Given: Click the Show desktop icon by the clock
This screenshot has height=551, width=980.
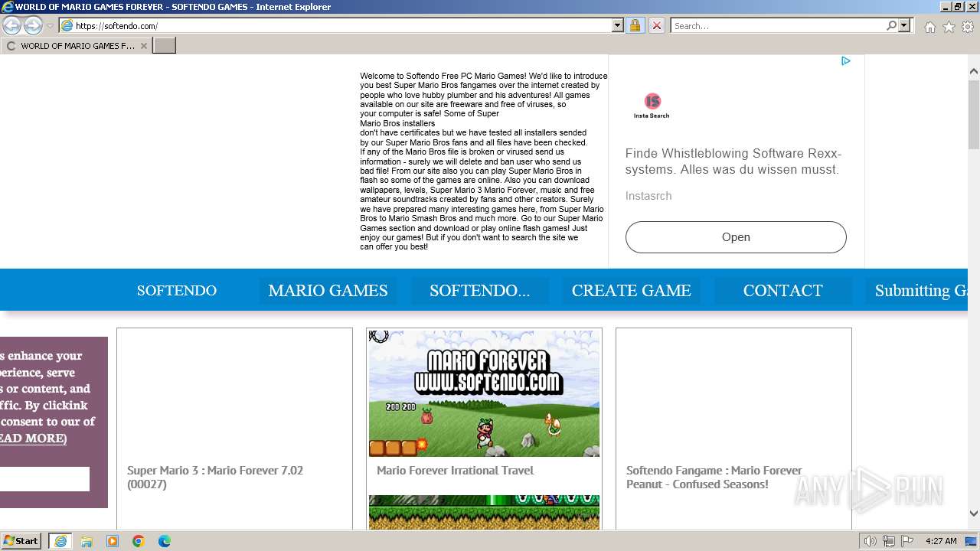Looking at the screenshot, I should pyautogui.click(x=971, y=541).
